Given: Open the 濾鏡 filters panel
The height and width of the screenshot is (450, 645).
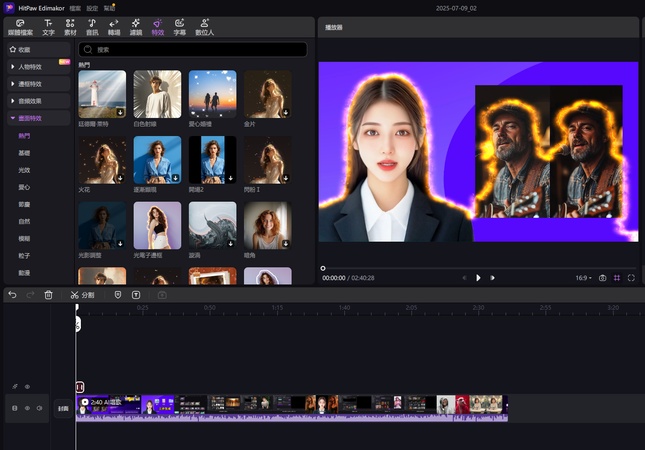Looking at the screenshot, I should 135,27.
